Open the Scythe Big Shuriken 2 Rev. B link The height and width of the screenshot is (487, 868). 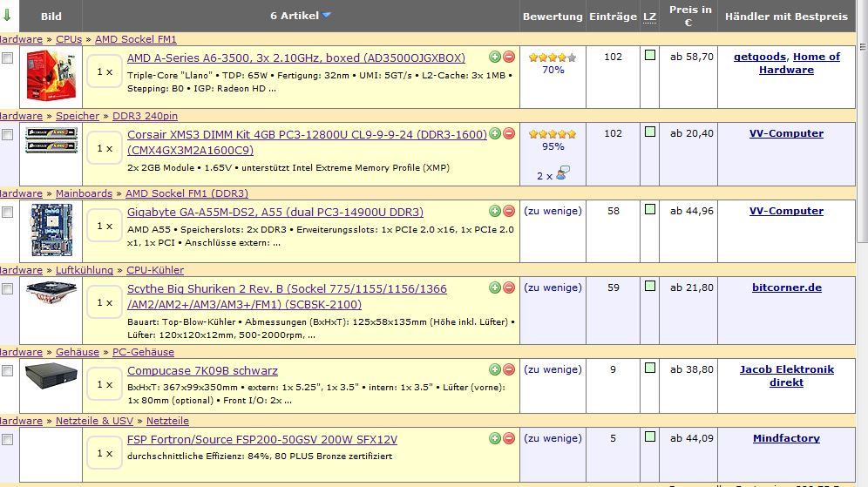tap(287, 296)
